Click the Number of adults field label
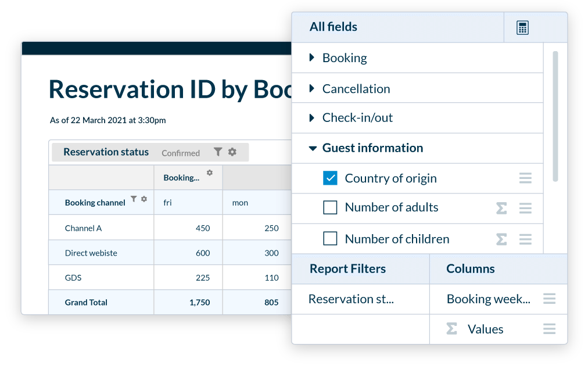The width and height of the screenshot is (588, 366). click(392, 207)
